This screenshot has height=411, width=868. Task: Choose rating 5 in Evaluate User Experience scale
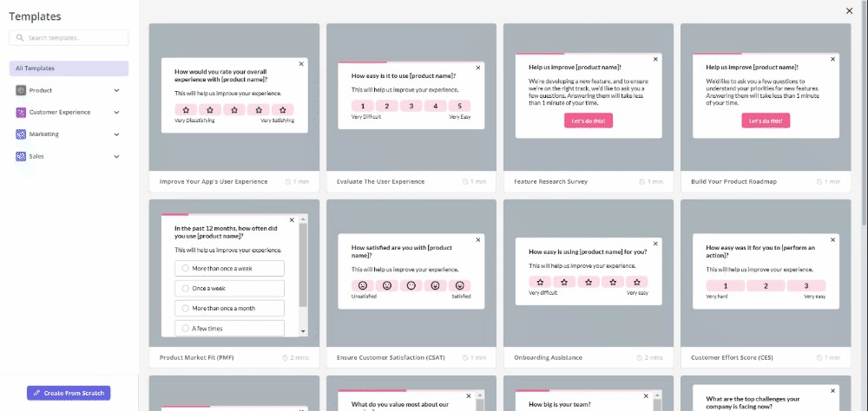pos(459,106)
